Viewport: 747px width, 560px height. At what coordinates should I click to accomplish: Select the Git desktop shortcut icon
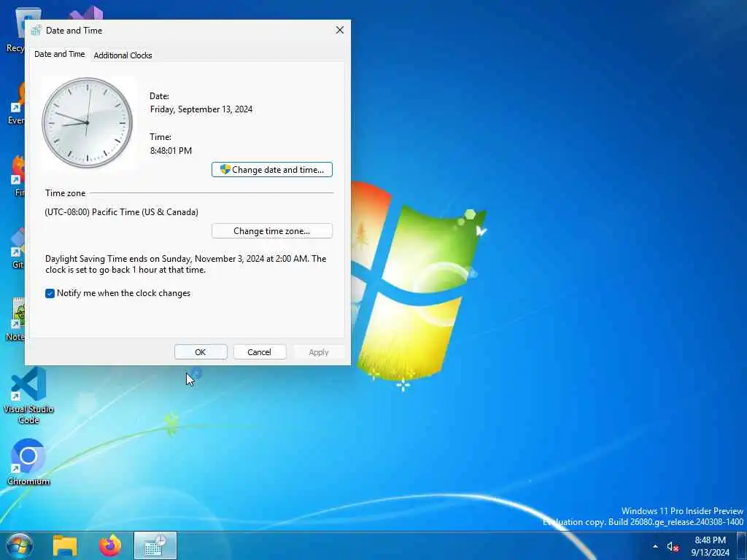[x=18, y=249]
